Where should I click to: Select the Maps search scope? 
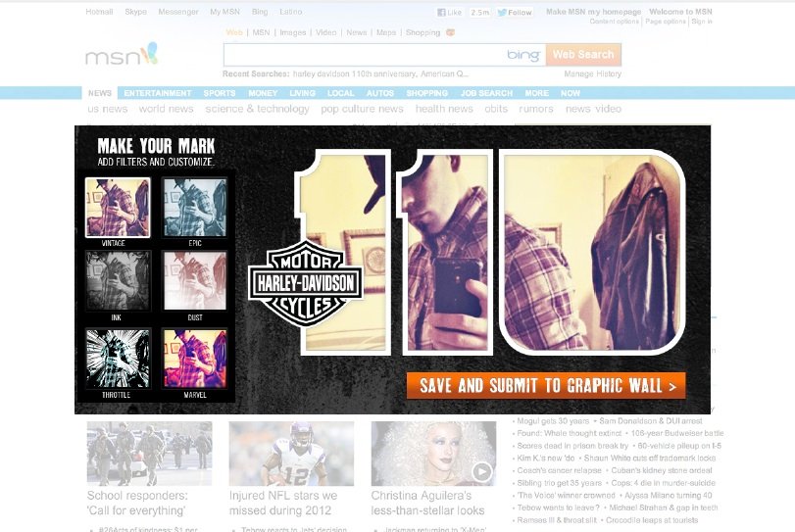(386, 32)
